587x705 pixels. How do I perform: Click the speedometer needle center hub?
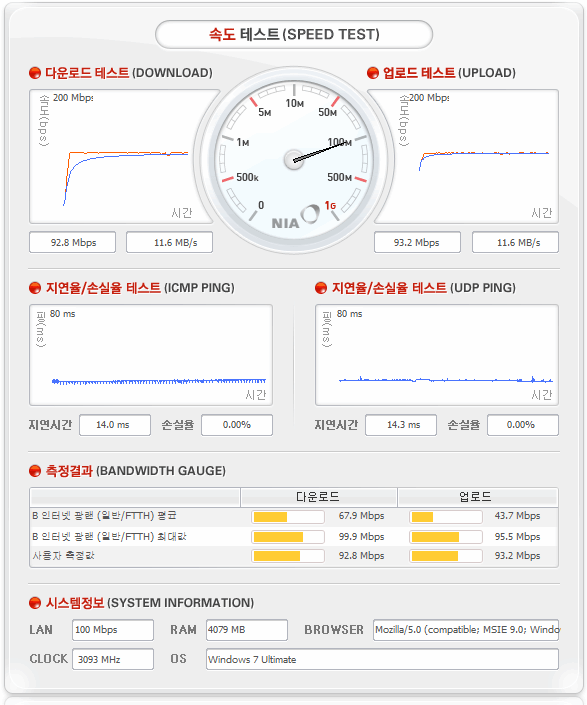coord(294,160)
